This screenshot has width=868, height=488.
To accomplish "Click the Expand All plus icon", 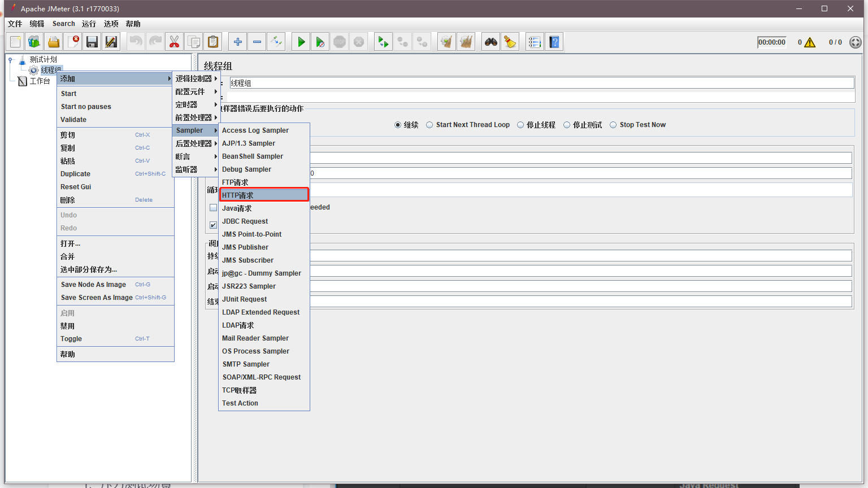I will point(237,42).
